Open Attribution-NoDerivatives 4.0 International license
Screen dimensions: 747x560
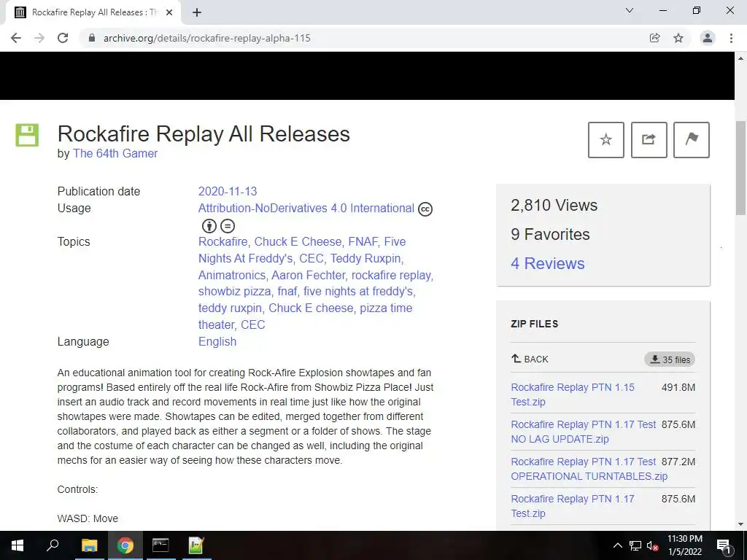(x=306, y=208)
